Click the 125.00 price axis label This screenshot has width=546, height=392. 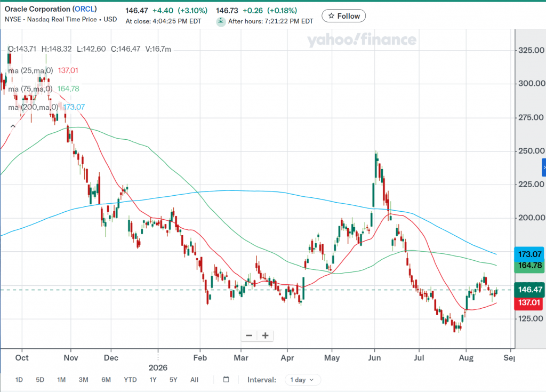click(x=531, y=318)
